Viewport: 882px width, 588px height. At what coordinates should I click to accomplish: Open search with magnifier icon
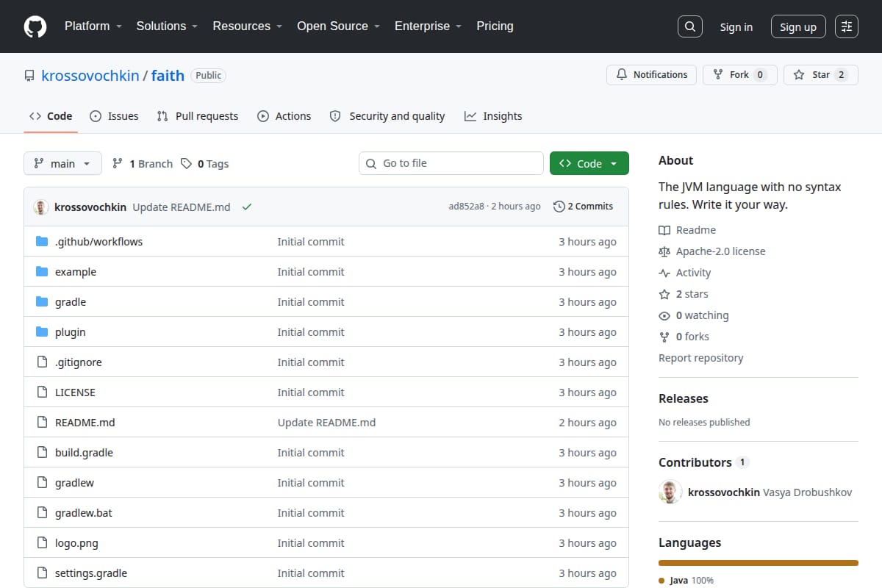pyautogui.click(x=689, y=26)
